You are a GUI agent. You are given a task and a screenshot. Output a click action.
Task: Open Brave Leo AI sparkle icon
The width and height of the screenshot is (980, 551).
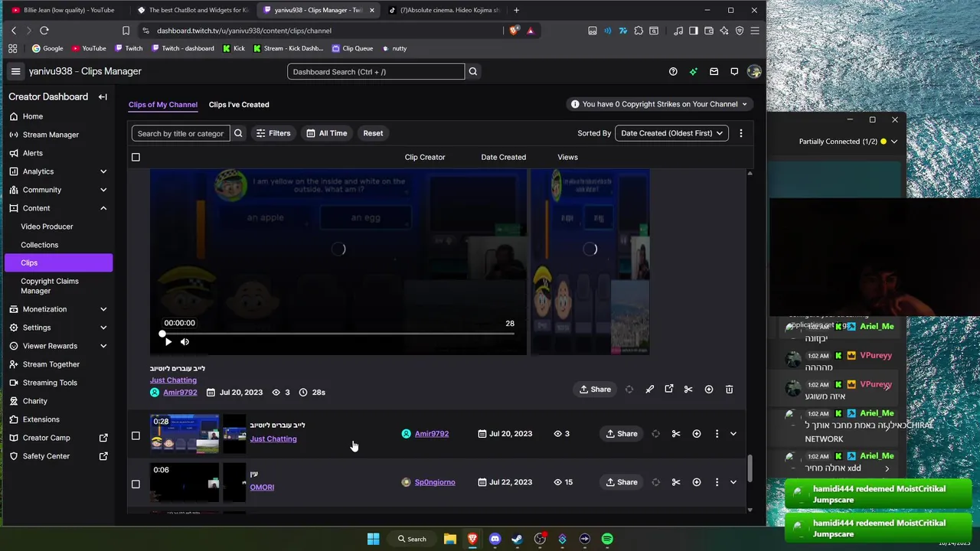coord(724,31)
